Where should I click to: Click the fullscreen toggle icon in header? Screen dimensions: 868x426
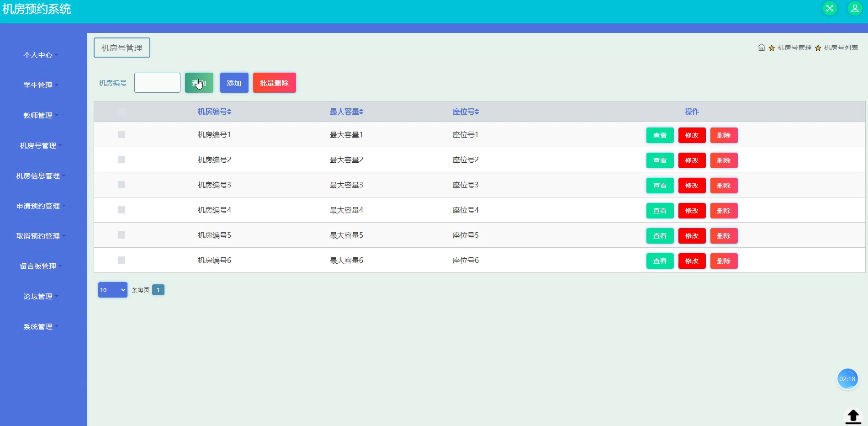click(x=830, y=8)
